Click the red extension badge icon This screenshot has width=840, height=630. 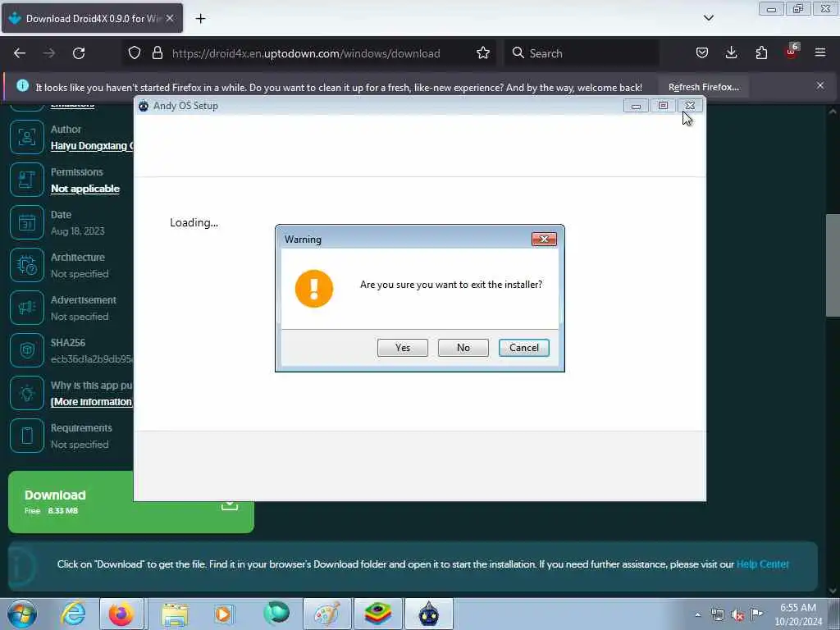click(792, 52)
